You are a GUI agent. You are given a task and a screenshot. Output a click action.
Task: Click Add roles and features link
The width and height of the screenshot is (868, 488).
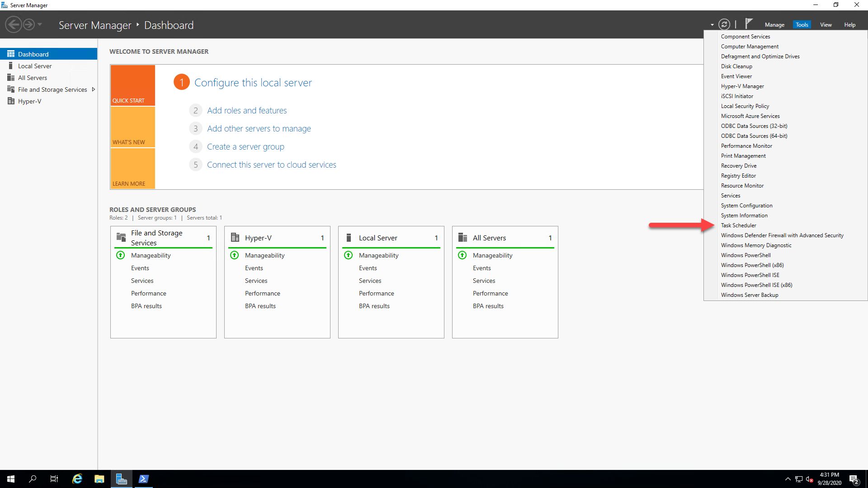point(247,110)
